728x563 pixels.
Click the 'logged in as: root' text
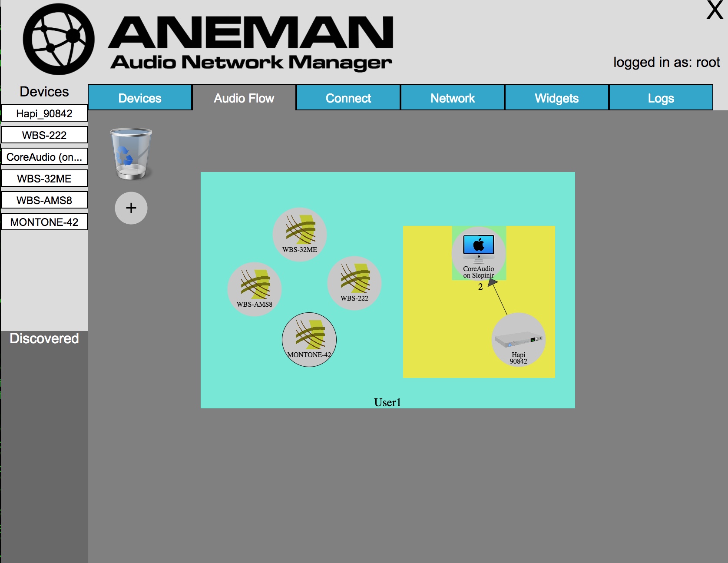pos(667,63)
